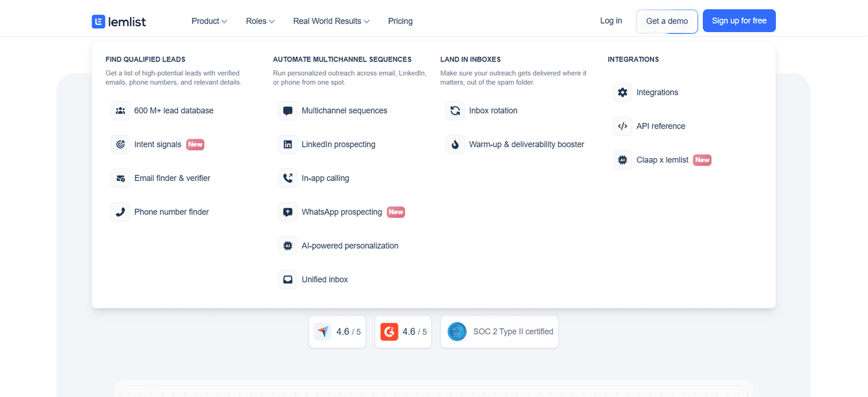This screenshot has width=868, height=397.
Task: Open the Pricing page
Action: click(400, 21)
